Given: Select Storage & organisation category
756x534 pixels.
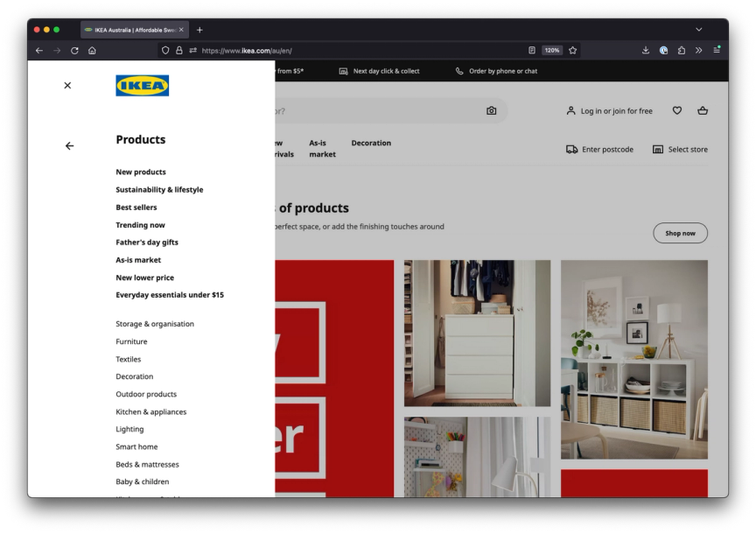Looking at the screenshot, I should 155,324.
